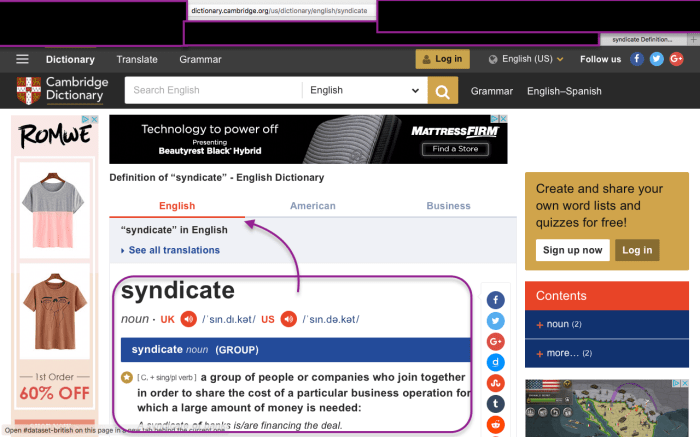Follow Cambridge on Google Plus in header

677,59
